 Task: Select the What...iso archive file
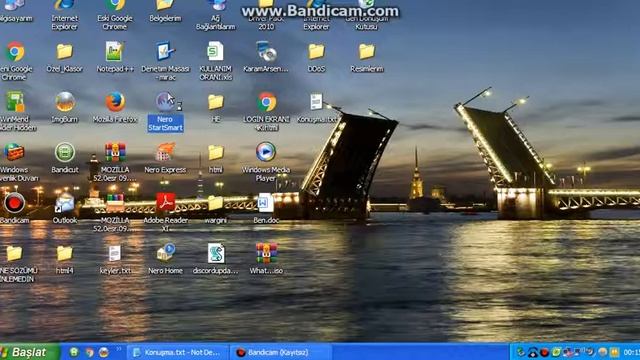tap(266, 259)
